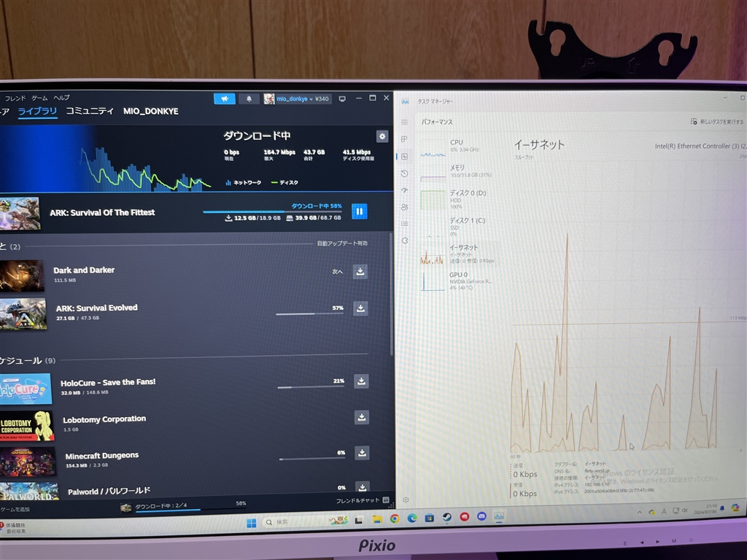Select GPU 0 in performance list
This screenshot has width=747, height=560.
457,281
